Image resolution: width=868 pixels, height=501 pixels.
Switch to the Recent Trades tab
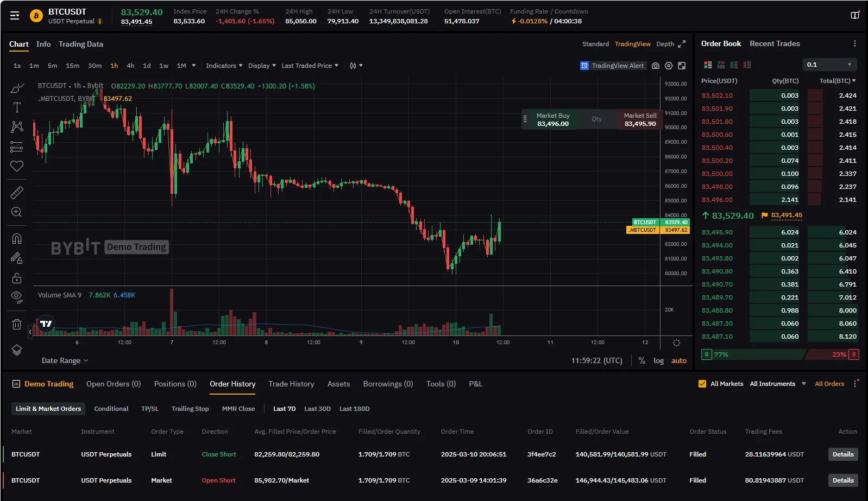(775, 43)
